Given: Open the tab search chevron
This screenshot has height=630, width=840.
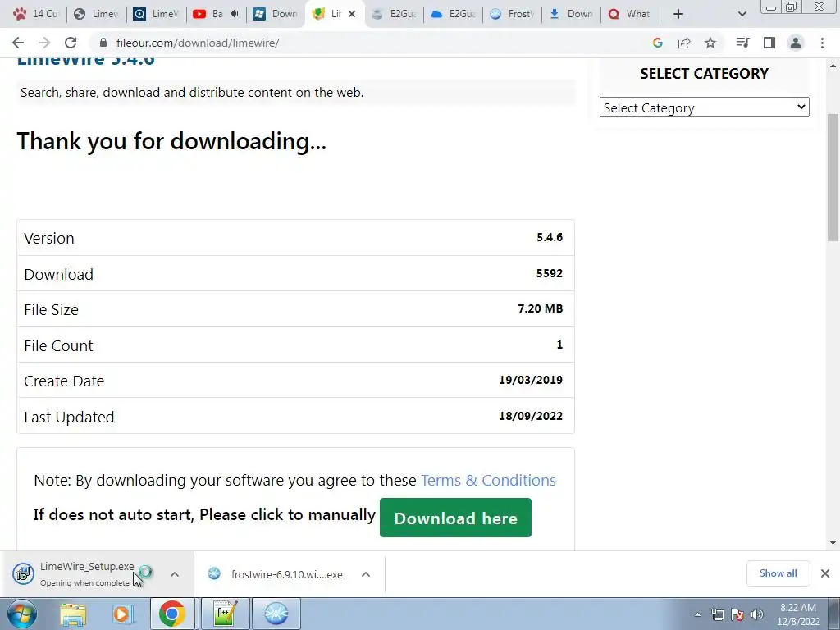Looking at the screenshot, I should click(x=742, y=14).
